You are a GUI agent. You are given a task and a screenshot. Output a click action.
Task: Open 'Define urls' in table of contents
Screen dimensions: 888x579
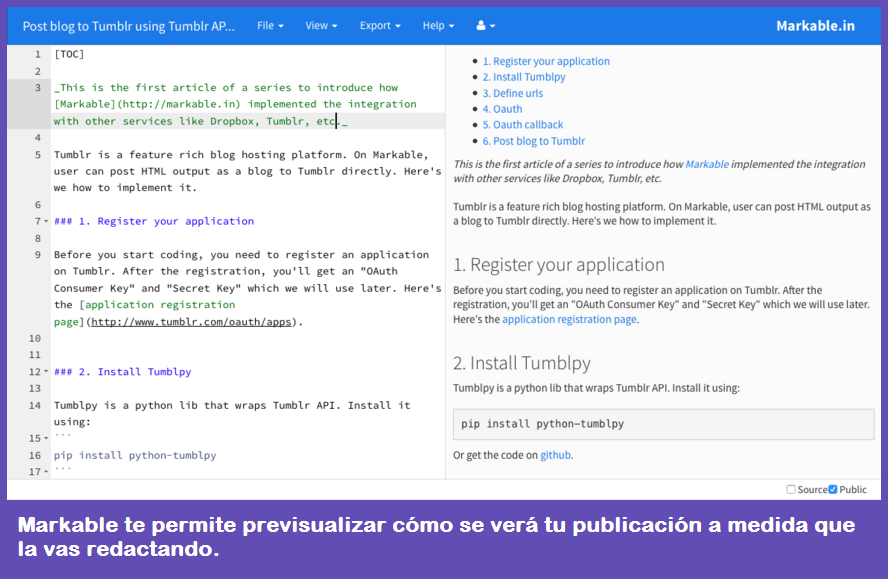point(518,93)
